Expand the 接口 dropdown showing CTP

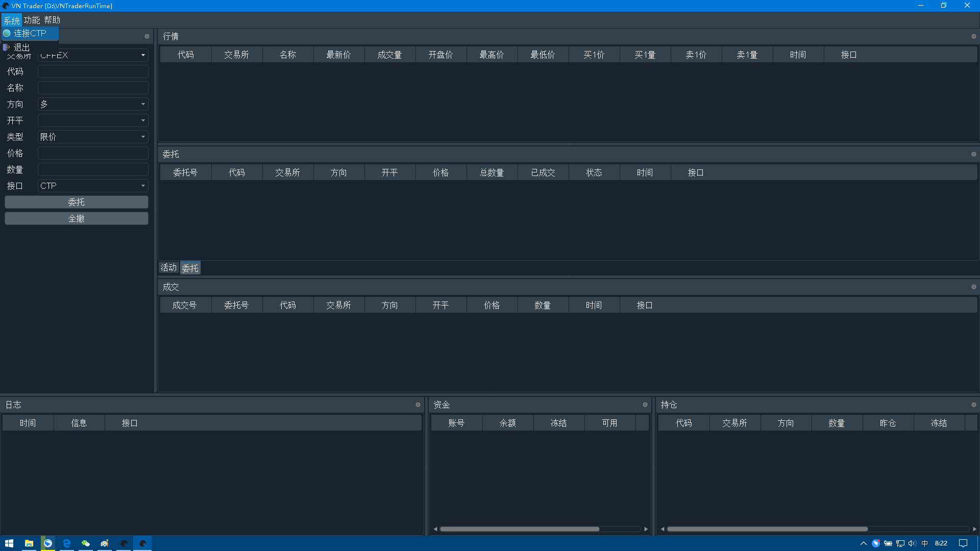click(93, 186)
